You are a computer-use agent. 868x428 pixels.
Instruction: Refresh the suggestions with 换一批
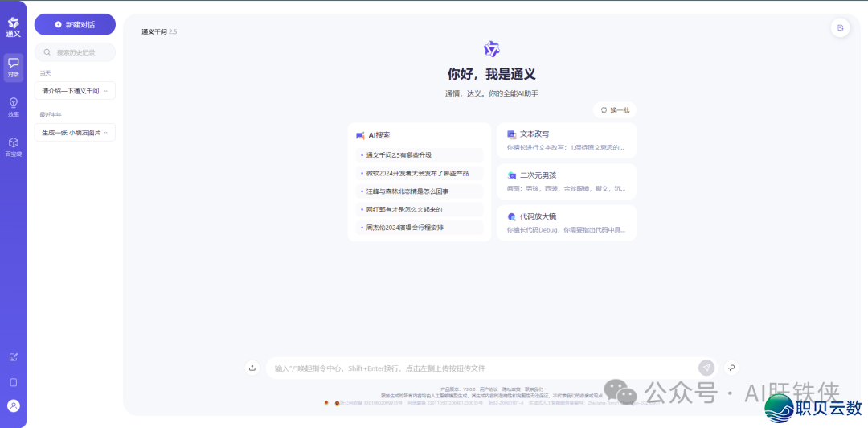point(615,109)
